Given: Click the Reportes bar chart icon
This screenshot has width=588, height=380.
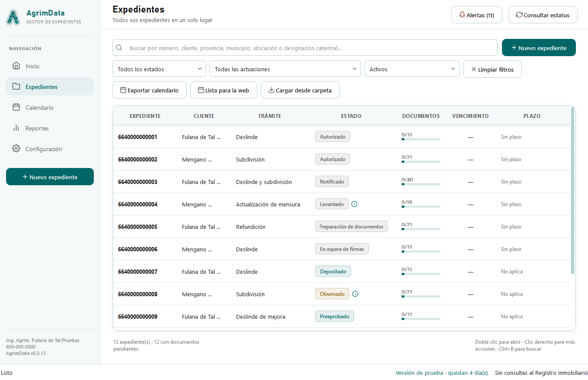Looking at the screenshot, I should click(x=16, y=128).
